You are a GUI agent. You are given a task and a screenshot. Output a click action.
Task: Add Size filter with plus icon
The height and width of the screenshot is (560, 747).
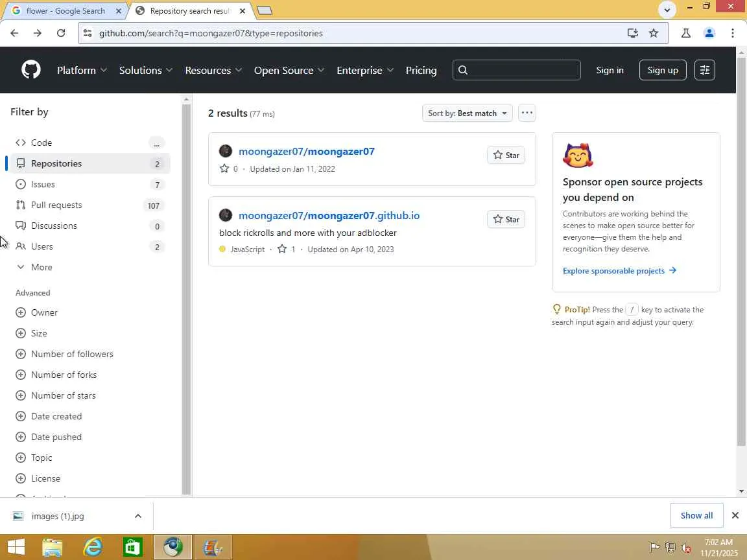[21, 333]
